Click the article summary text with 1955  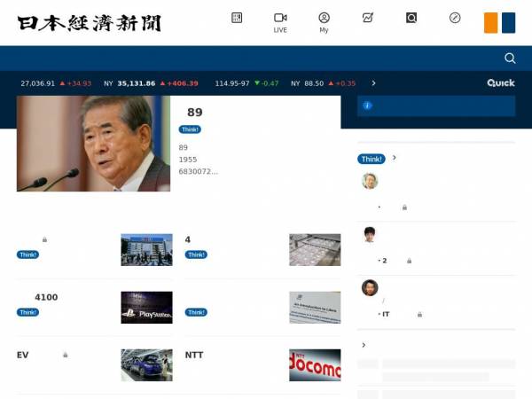tap(198, 160)
